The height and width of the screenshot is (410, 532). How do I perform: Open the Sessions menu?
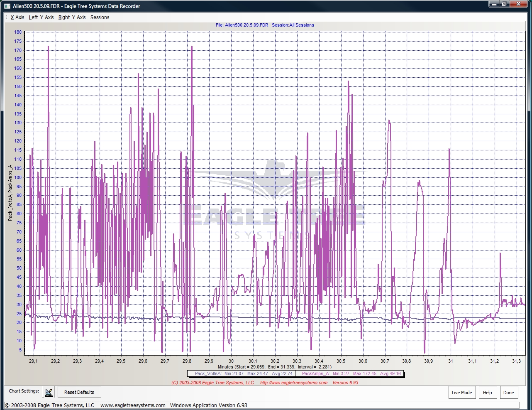(x=100, y=17)
